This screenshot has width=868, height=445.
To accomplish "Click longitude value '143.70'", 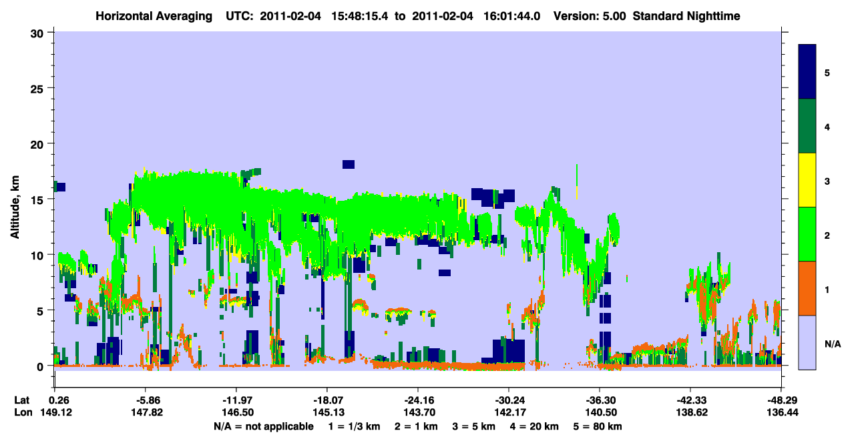I will click(418, 412).
